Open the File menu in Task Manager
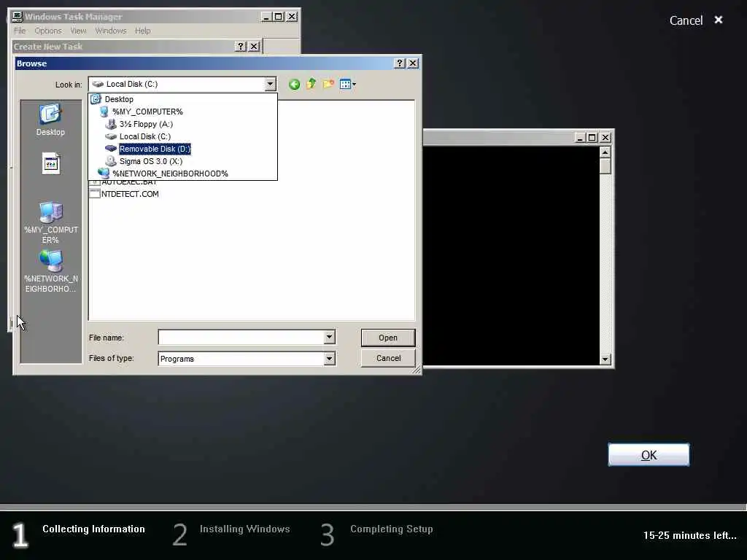This screenshot has width=747, height=560. click(x=20, y=31)
